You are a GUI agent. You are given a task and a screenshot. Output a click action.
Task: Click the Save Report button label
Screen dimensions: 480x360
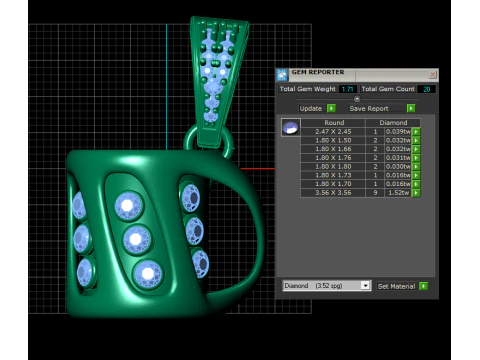click(369, 108)
